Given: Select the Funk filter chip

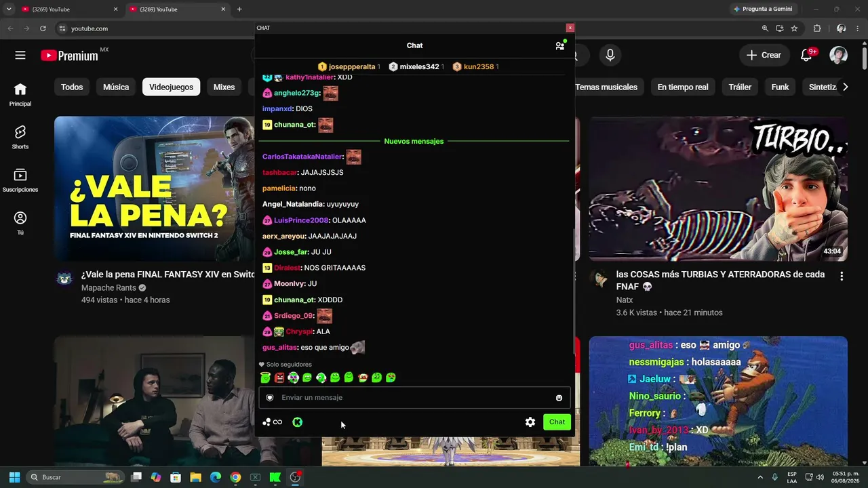Looking at the screenshot, I should click(x=780, y=87).
